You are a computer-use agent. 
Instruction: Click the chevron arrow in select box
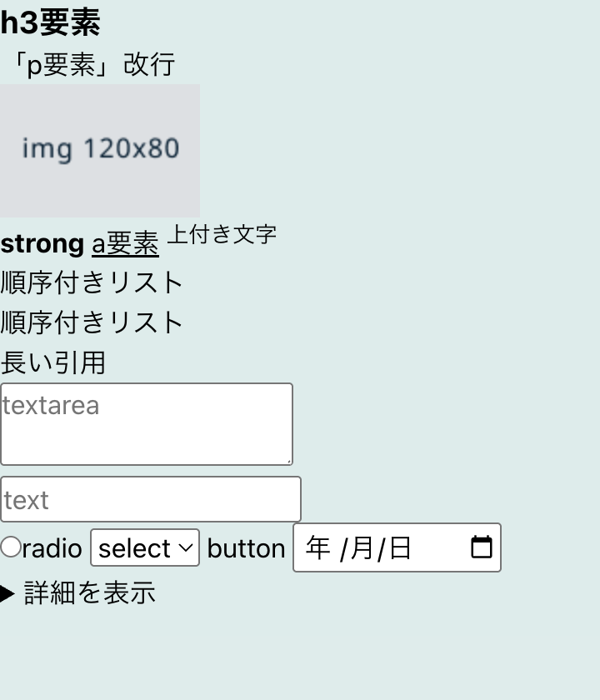(187, 548)
